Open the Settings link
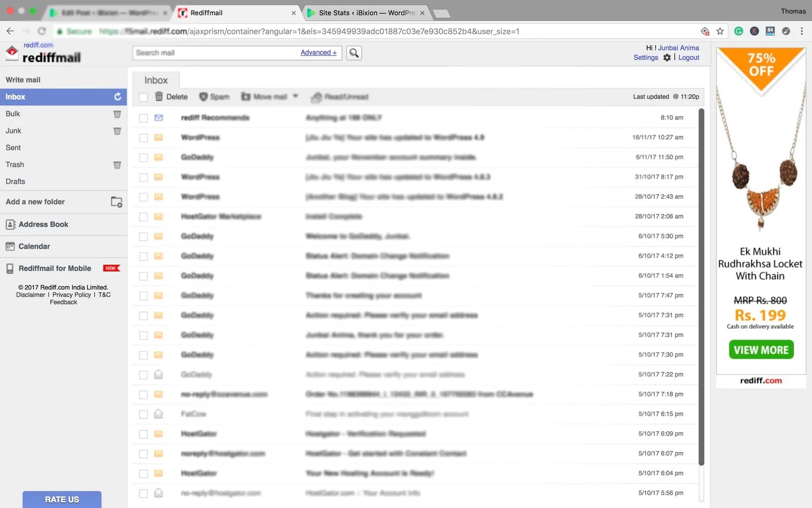The height and width of the screenshot is (508, 812). [x=646, y=57]
